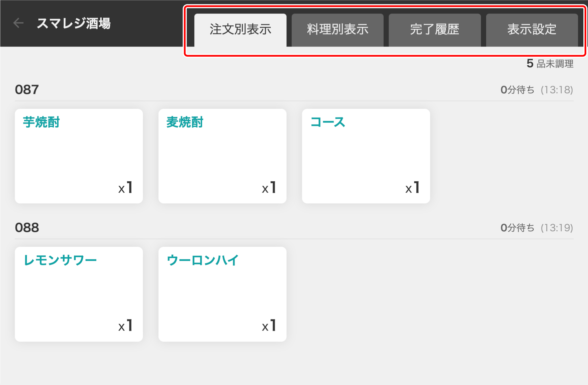Open the 表示設定 tab

tap(532, 30)
